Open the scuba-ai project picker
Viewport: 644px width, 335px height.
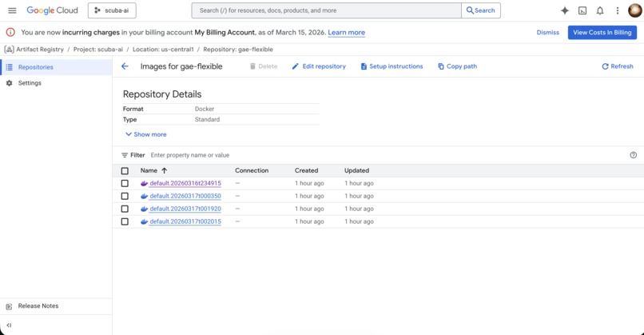112,10
